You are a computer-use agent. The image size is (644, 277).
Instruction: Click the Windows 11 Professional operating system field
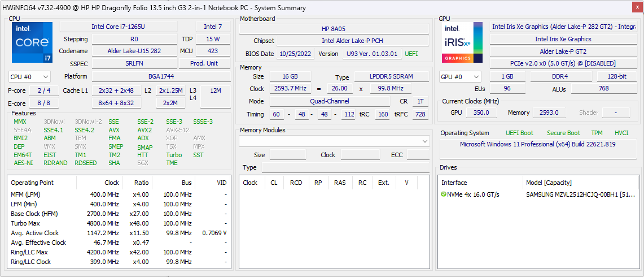[x=537, y=144]
